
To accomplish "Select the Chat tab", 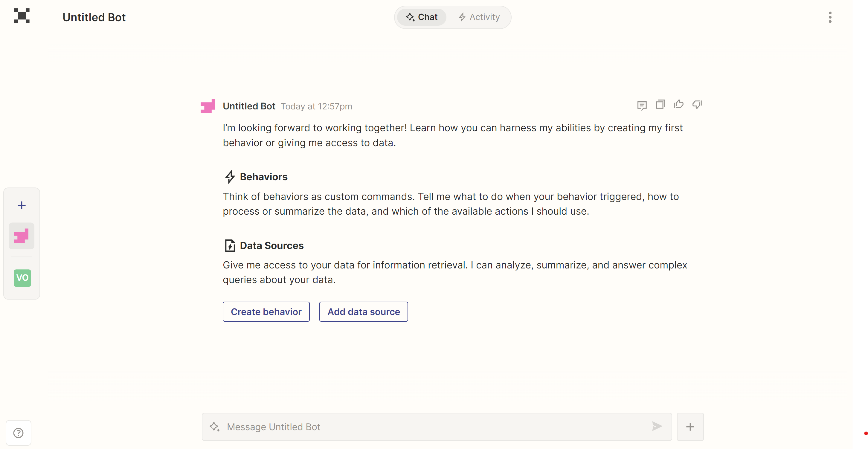I will [x=422, y=17].
